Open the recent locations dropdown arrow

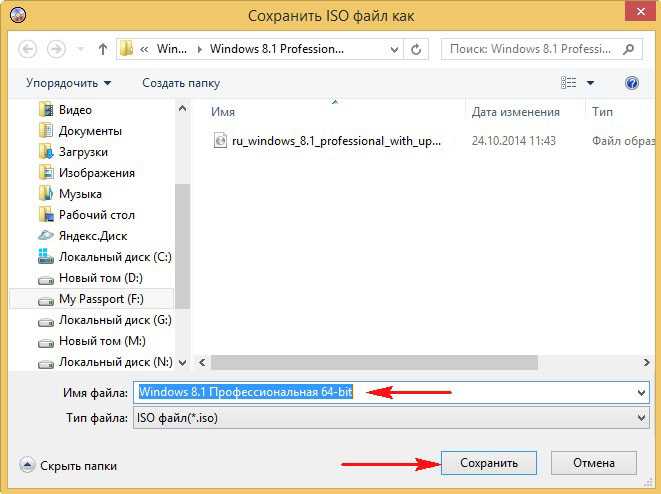pyautogui.click(x=80, y=49)
